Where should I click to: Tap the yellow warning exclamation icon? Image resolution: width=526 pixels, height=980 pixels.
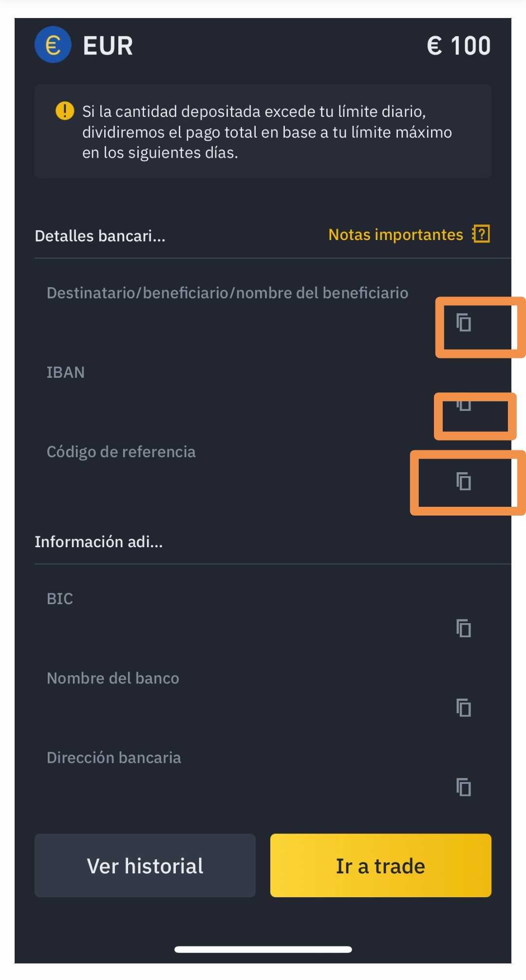click(x=65, y=111)
